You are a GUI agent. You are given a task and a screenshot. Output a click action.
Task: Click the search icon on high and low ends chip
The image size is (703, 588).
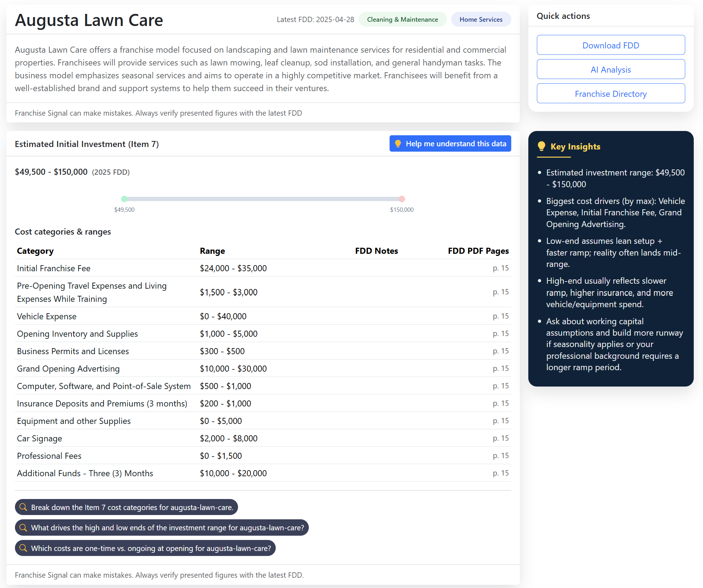point(23,527)
